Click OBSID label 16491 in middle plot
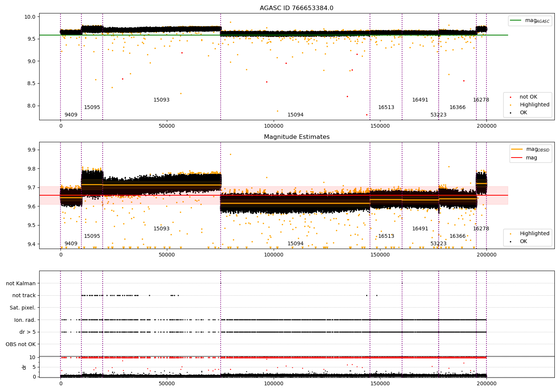The width and height of the screenshot is (560, 392). point(420,229)
